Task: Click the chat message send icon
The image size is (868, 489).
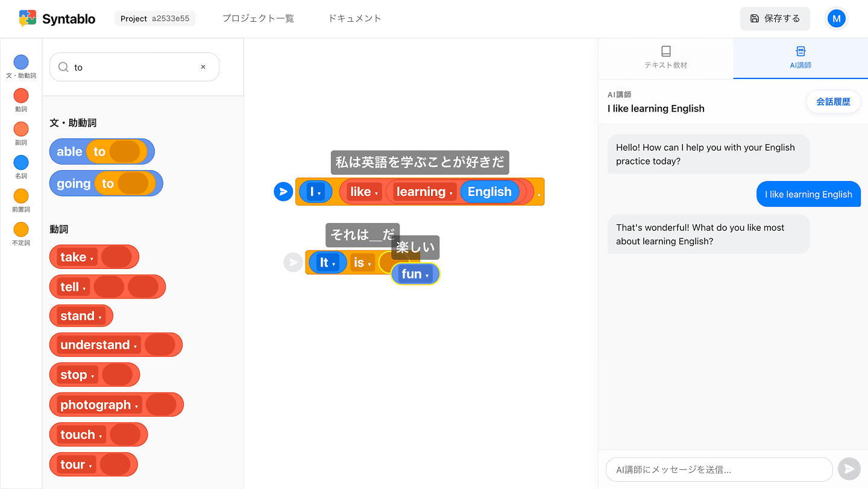Action: pos(849,468)
